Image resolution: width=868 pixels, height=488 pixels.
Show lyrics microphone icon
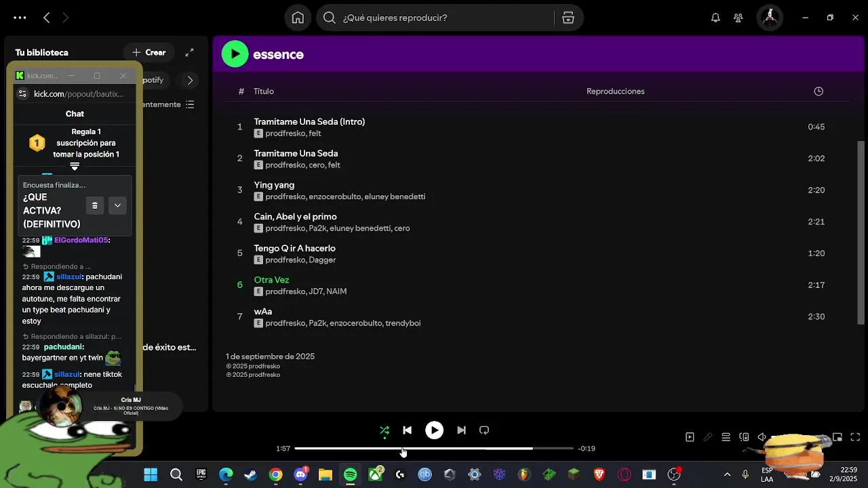pyautogui.click(x=708, y=437)
